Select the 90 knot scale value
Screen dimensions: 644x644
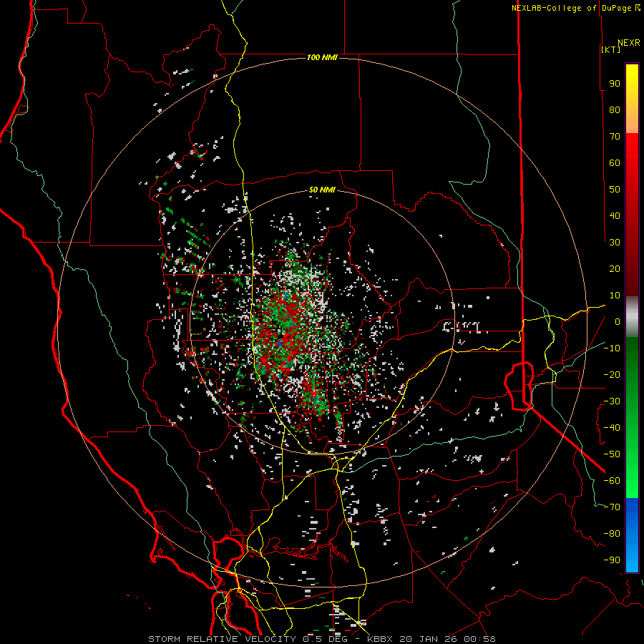pyautogui.click(x=615, y=84)
